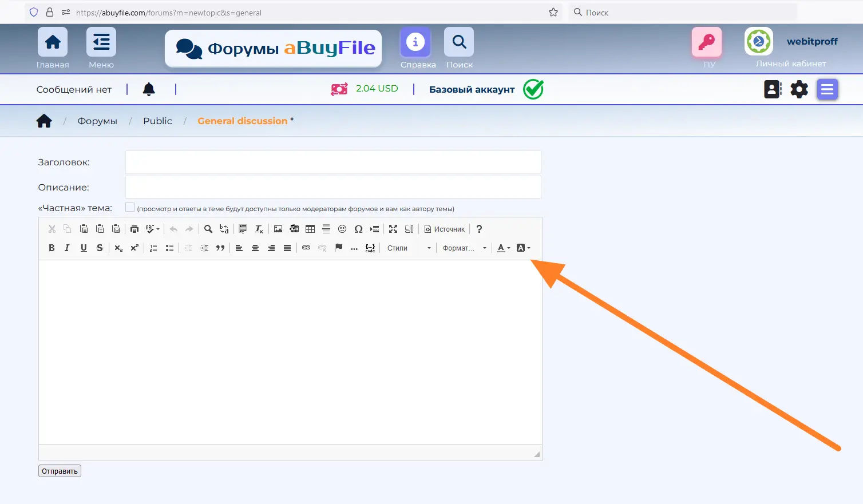863x504 pixels.
Task: Check the «Частная» тема checkbox
Action: tap(130, 207)
